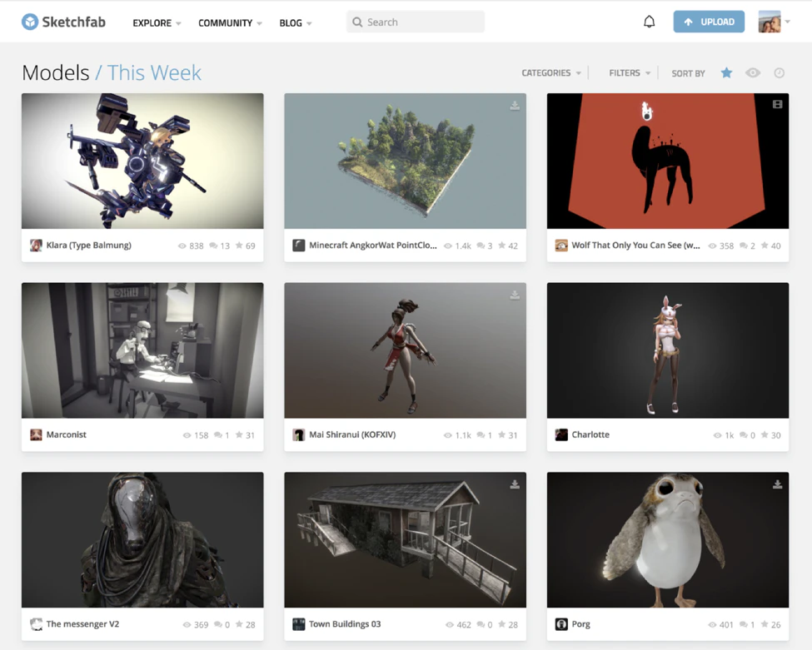Expand the Filters dropdown
Screen dimensions: 812x650
point(630,73)
